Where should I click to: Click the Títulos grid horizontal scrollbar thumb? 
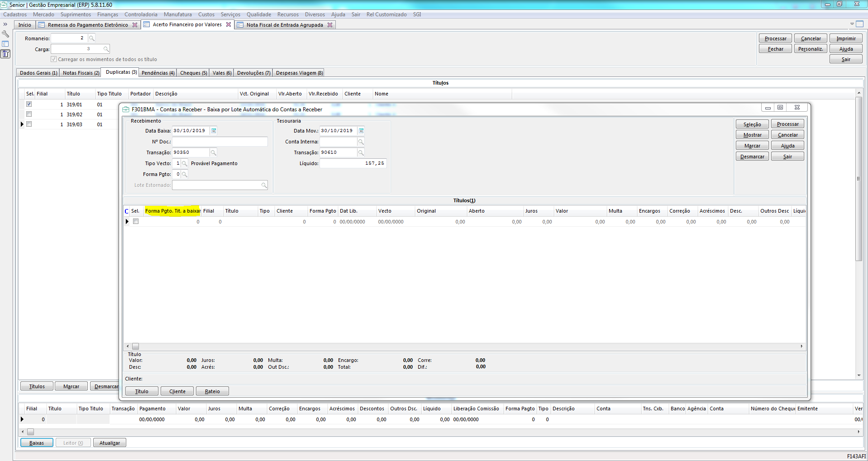click(x=135, y=346)
